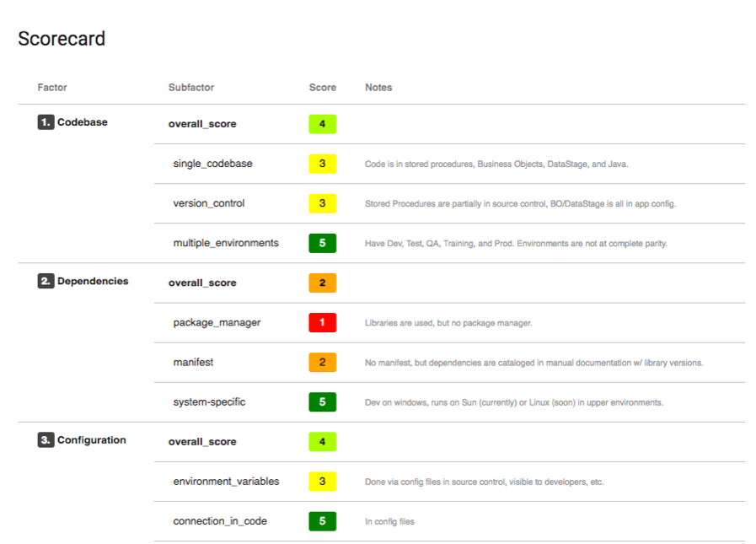Select the Dependencies overall_score subfactor text
Screen dimensions: 756x544
point(202,283)
